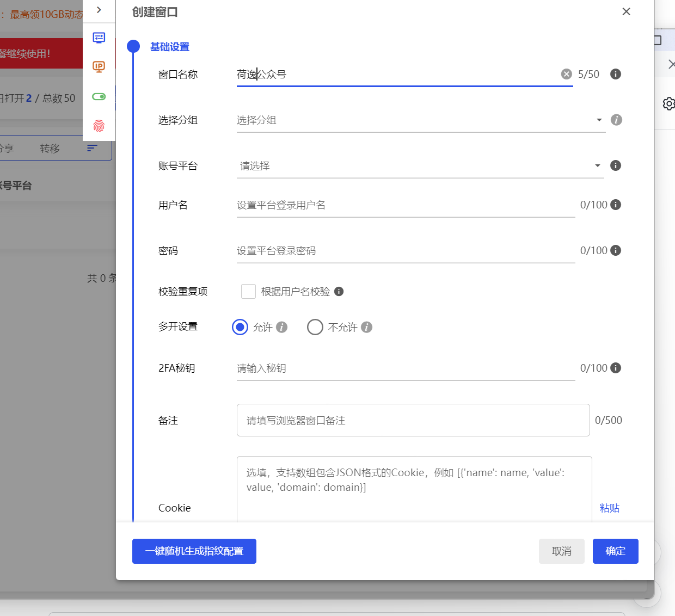
Task: Open the 账号平台 dropdown
Action: (420, 166)
